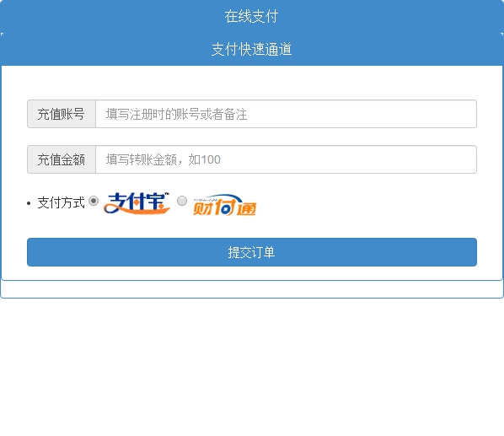Click the 充值金额 field label
The height and width of the screenshot is (436, 504).
pos(61,159)
